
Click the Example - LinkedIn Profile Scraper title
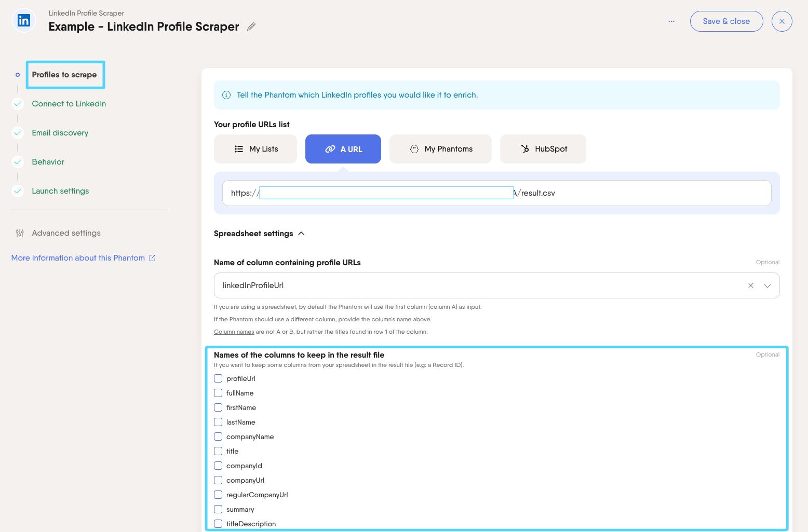click(x=144, y=26)
